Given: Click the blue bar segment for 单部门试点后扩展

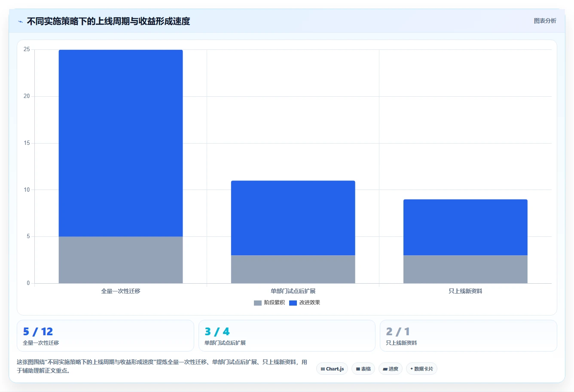Looking at the screenshot, I should pyautogui.click(x=293, y=218).
